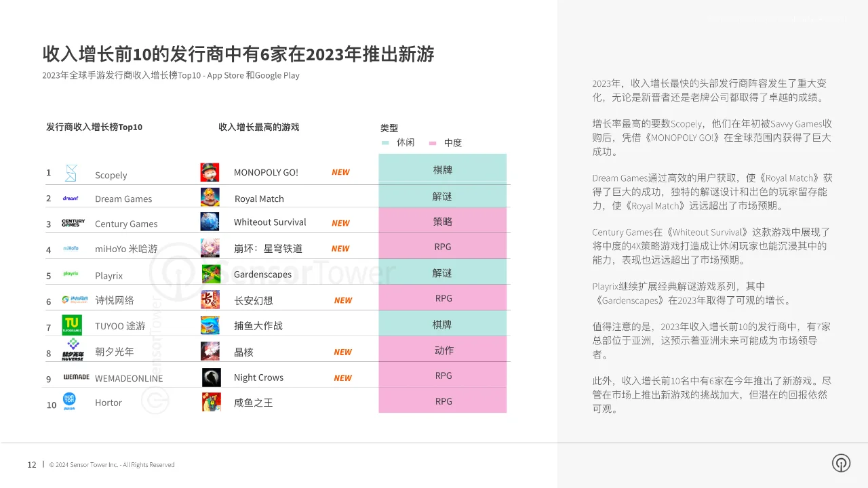
Task: Click the page number 12 in the footer
Action: pyautogui.click(x=32, y=465)
